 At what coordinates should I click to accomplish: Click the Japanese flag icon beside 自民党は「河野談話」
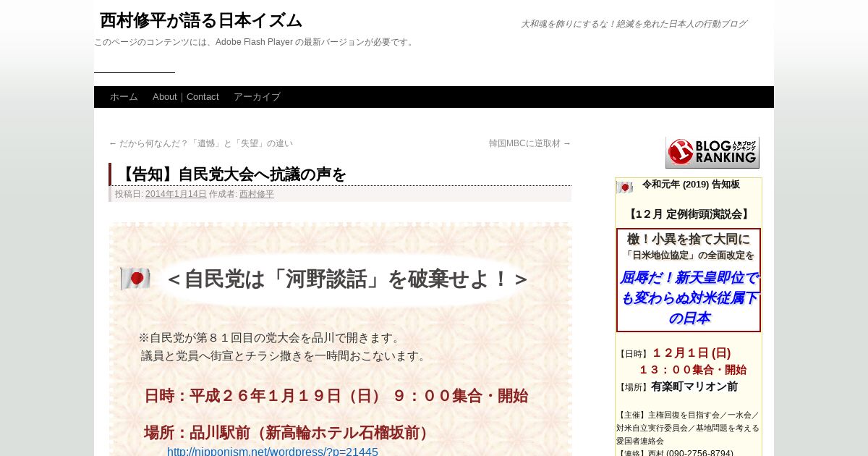point(135,279)
